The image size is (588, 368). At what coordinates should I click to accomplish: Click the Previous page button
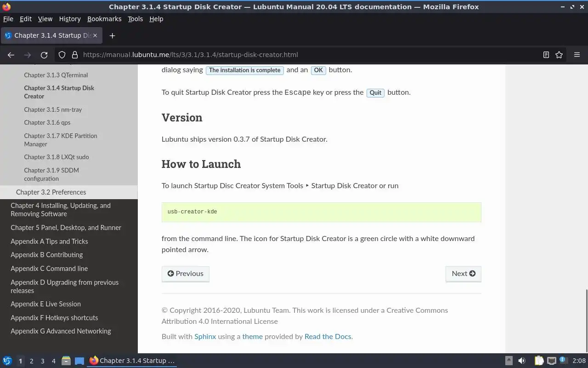pos(186,274)
